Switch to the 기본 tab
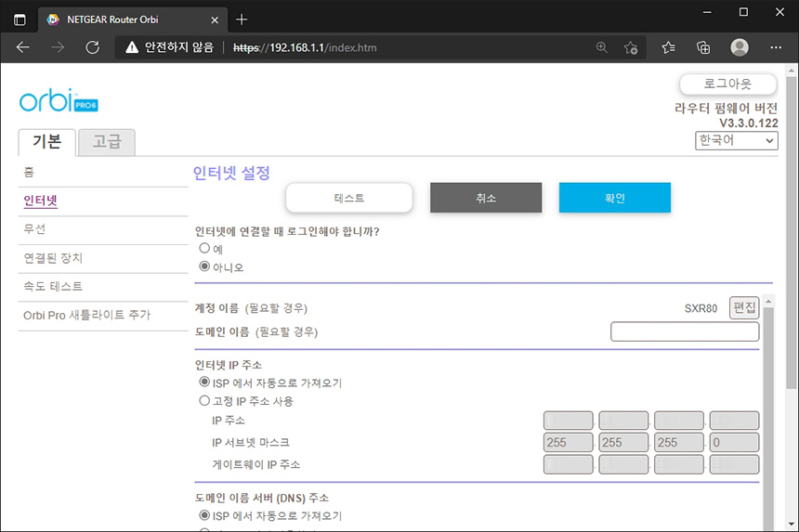799x532 pixels. click(47, 142)
